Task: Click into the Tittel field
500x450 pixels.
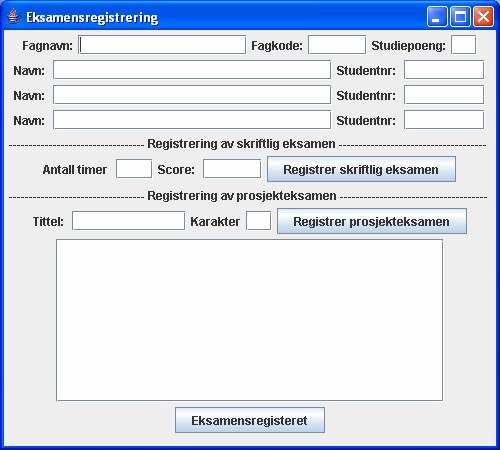Action: [128, 221]
